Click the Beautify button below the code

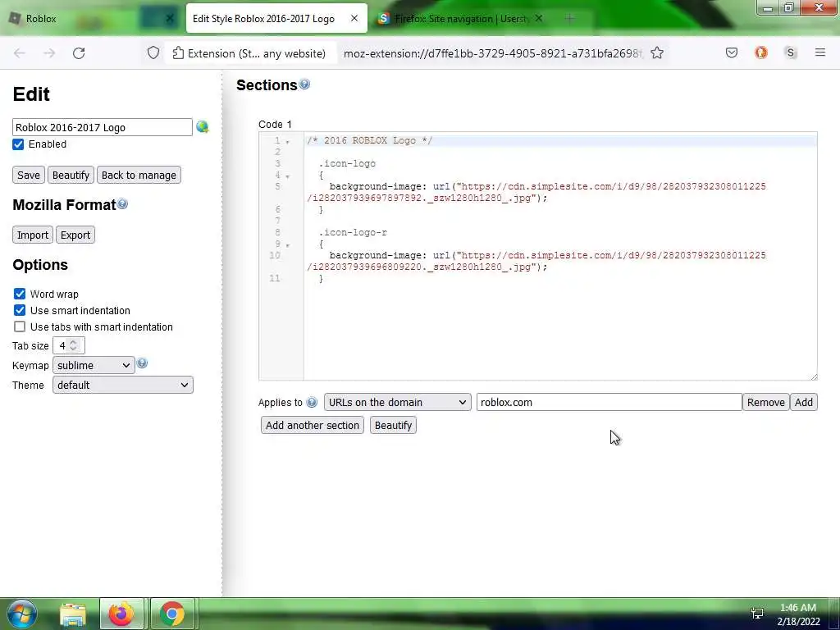point(393,426)
